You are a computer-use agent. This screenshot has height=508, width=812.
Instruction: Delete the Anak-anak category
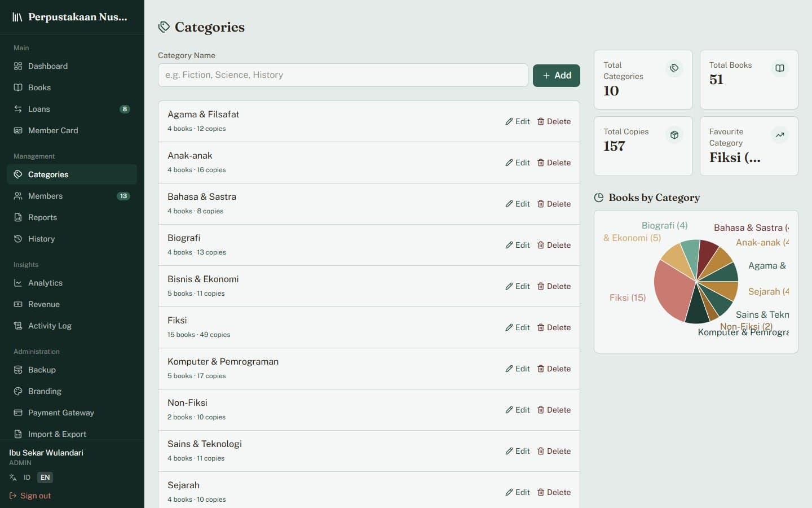554,163
